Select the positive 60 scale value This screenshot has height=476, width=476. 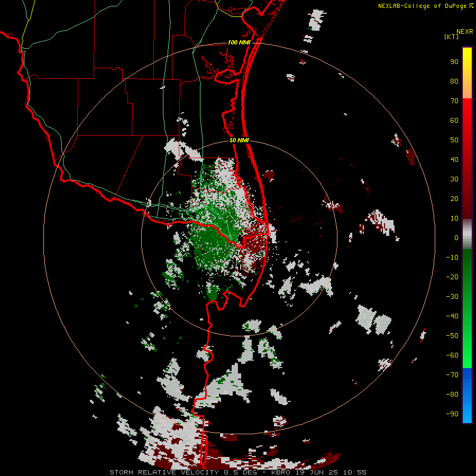click(x=454, y=121)
